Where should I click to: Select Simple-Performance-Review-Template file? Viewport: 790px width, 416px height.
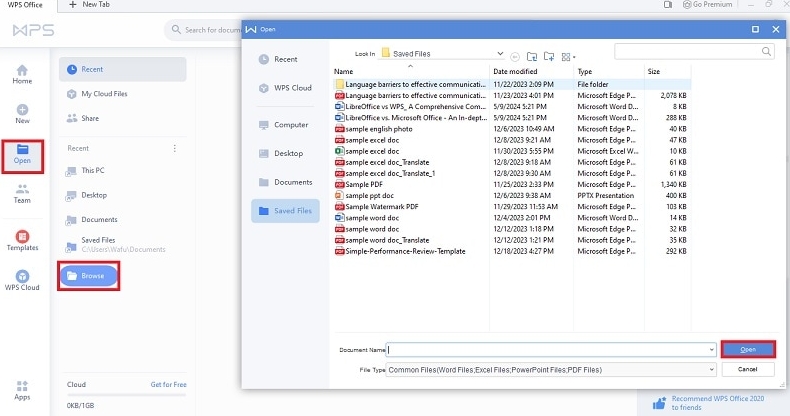(511, 251)
